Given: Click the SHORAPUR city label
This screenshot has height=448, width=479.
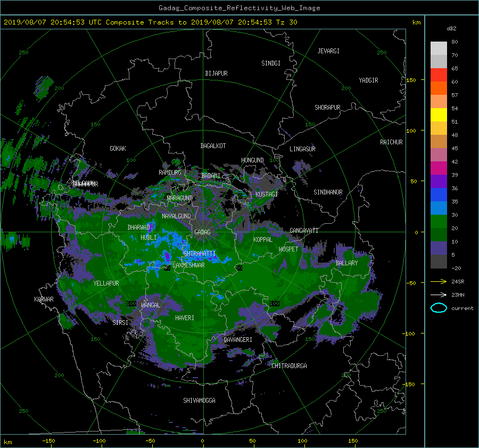Looking at the screenshot, I should point(327,108).
